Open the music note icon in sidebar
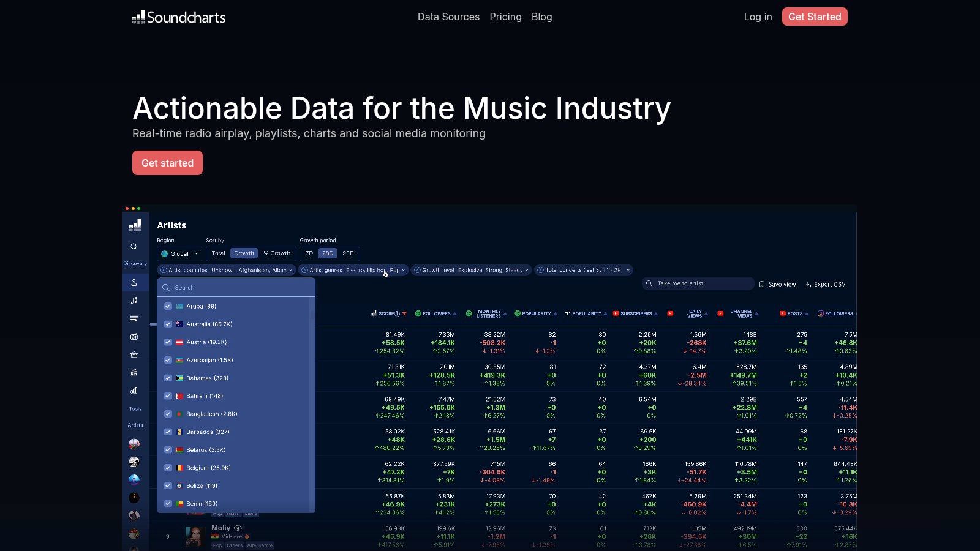 134,301
